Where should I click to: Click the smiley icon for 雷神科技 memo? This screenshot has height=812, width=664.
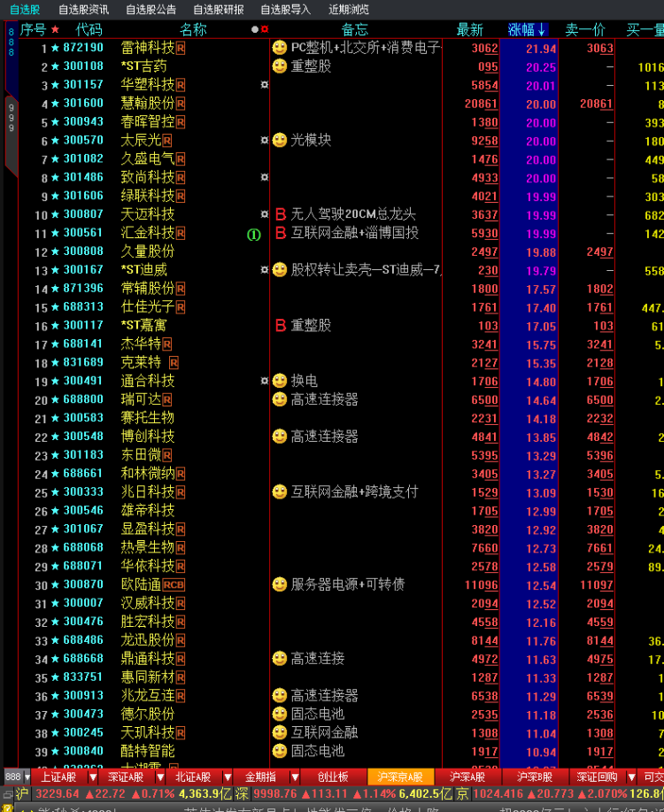pos(280,48)
